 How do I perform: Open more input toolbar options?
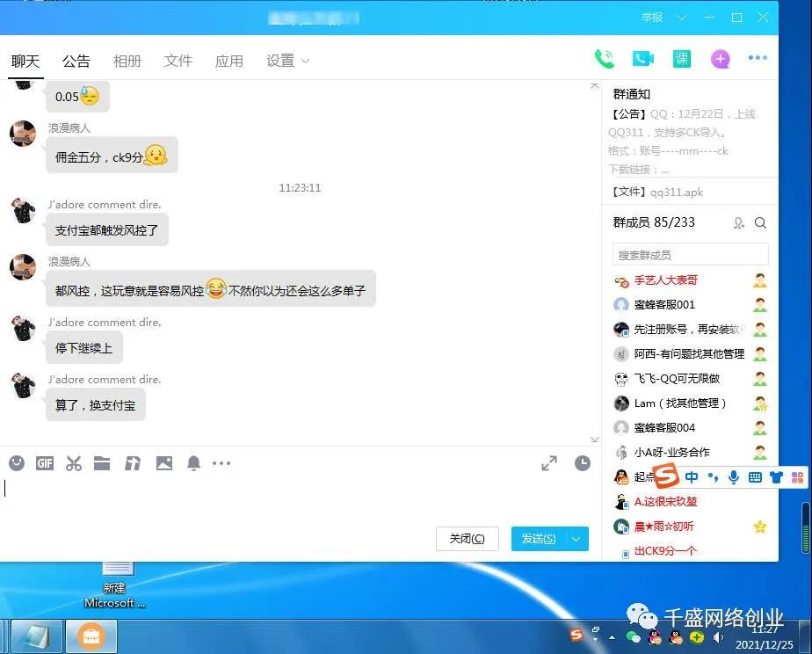tap(221, 463)
